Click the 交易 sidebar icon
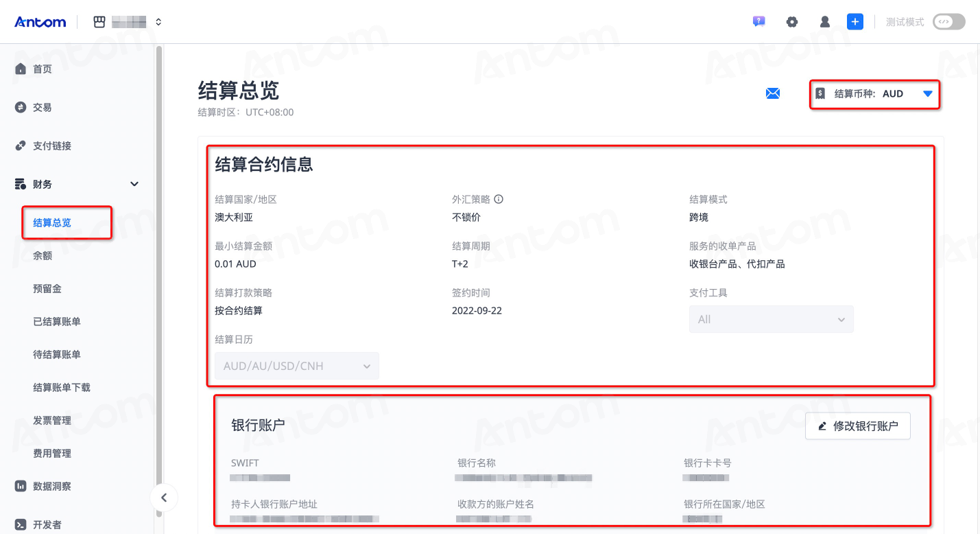Image resolution: width=980 pixels, height=534 pixels. click(x=21, y=107)
